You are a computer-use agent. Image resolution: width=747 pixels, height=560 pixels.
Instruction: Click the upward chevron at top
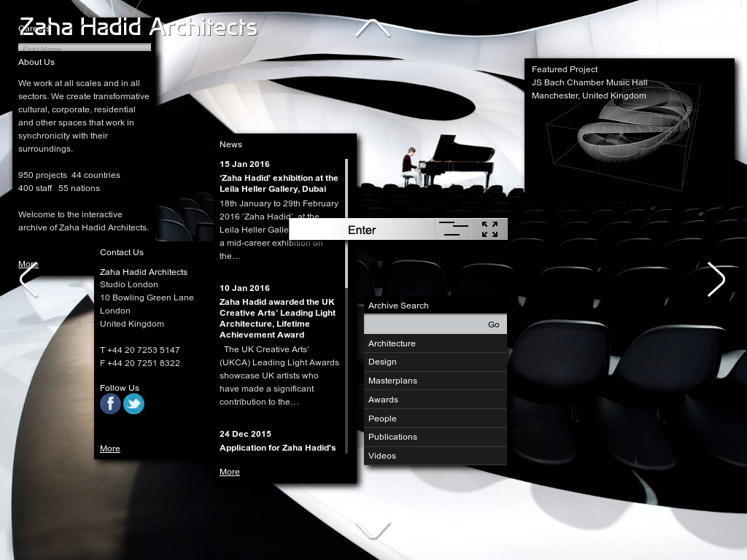[373, 28]
